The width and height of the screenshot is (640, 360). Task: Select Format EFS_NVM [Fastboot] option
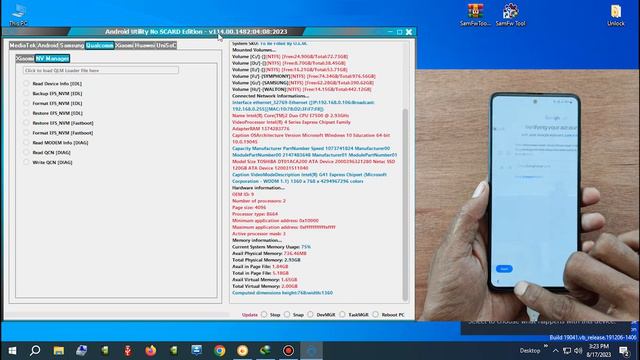pos(58,133)
